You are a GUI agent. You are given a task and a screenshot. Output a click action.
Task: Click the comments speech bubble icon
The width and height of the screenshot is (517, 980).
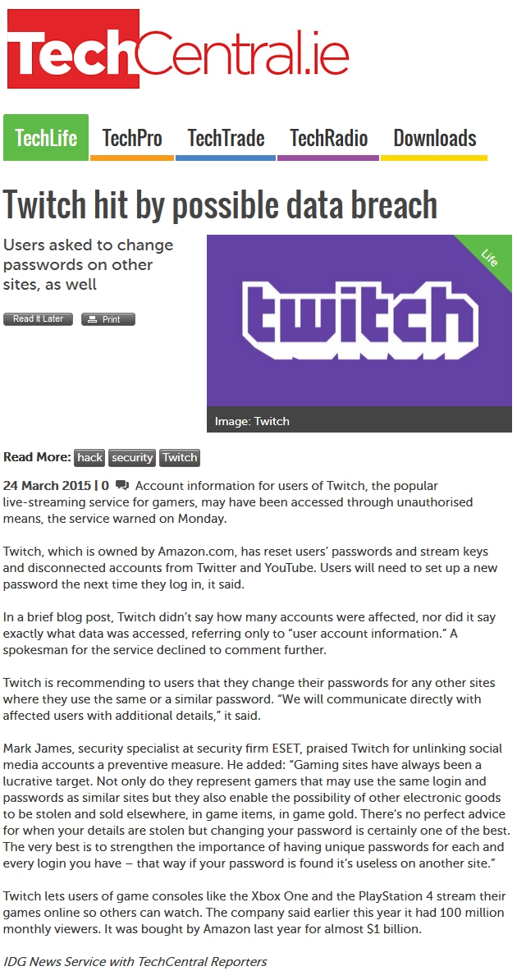pyautogui.click(x=122, y=485)
